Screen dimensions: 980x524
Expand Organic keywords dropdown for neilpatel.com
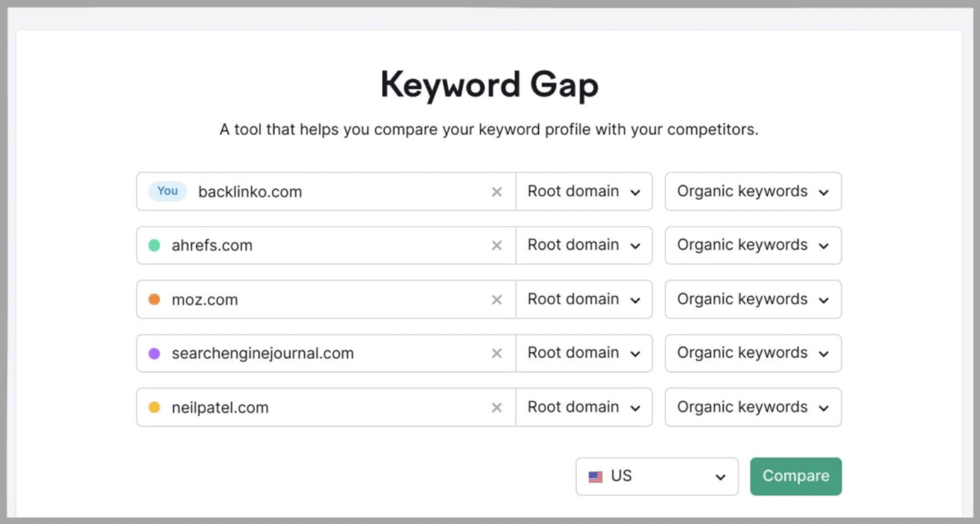click(753, 408)
